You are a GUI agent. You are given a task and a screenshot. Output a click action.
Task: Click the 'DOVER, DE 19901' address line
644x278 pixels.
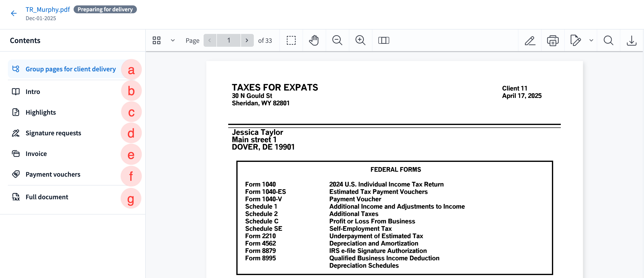pos(263,147)
